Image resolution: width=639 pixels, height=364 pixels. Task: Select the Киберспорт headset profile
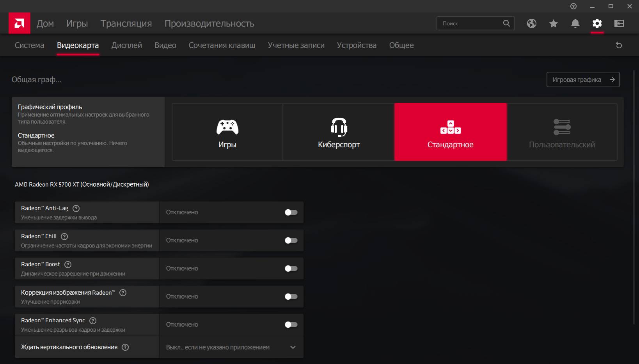(339, 132)
